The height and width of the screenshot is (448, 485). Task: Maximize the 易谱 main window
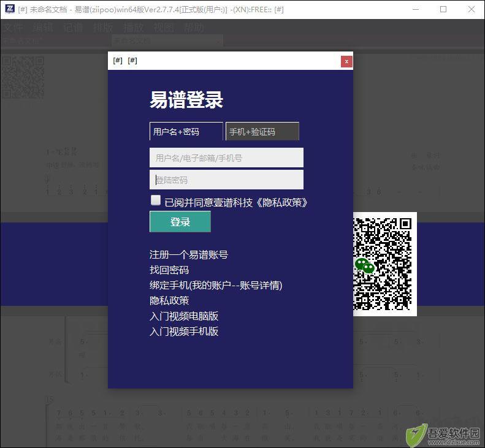coord(443,9)
